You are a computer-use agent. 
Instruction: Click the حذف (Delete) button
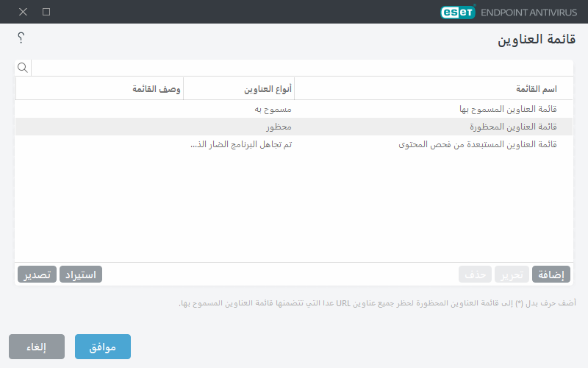[x=475, y=274]
